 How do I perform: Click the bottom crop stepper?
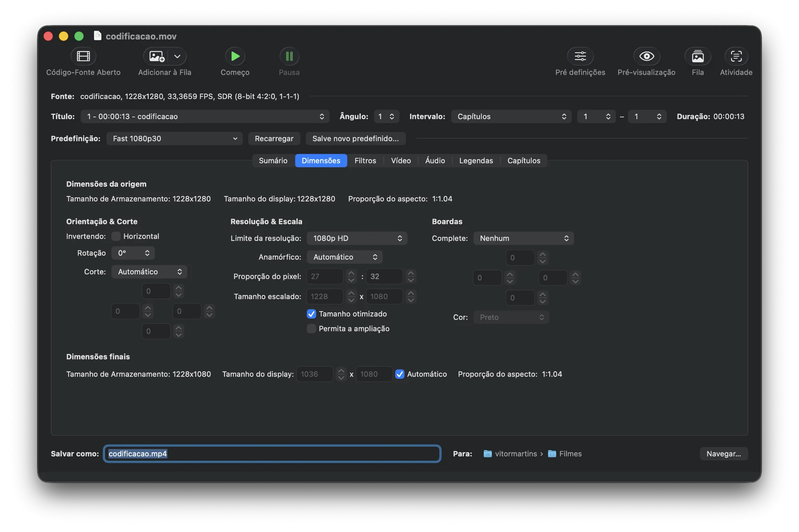point(179,331)
